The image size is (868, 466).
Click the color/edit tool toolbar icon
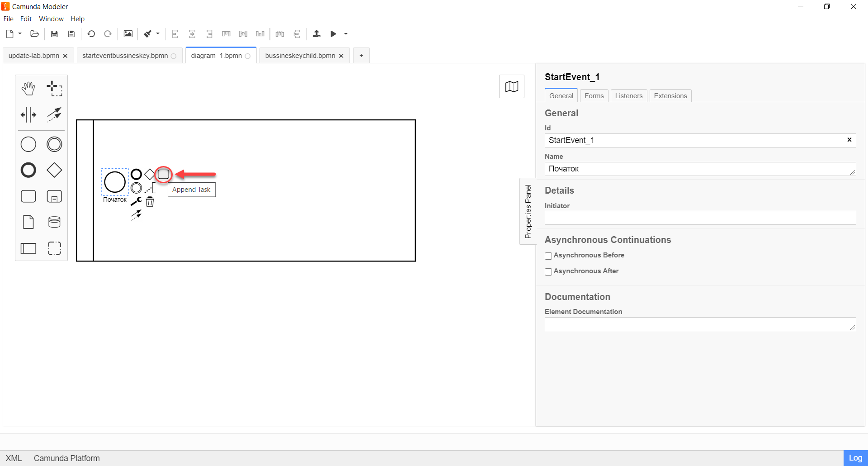coord(148,34)
